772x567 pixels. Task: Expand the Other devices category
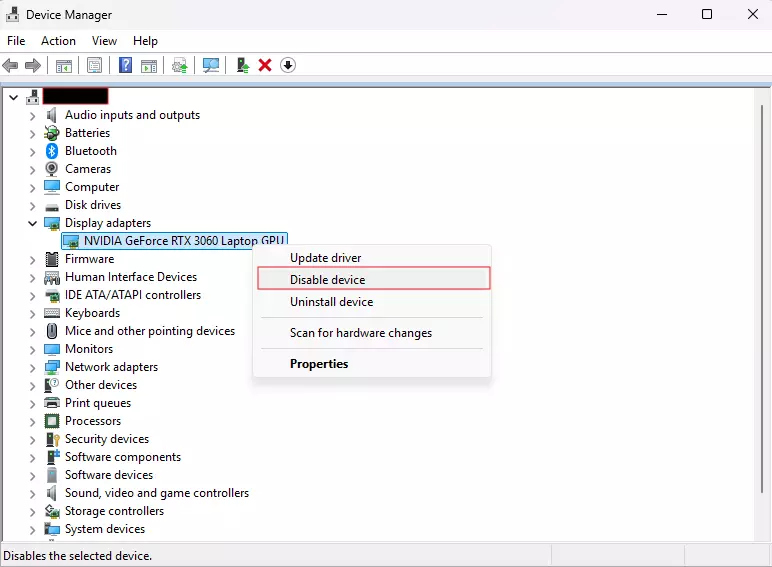click(x=32, y=386)
